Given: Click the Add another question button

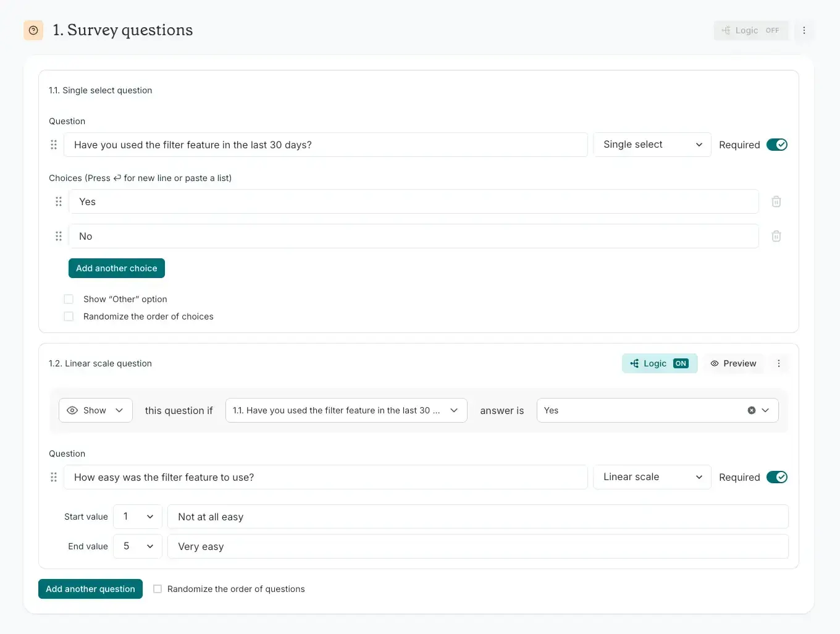Looking at the screenshot, I should pyautogui.click(x=90, y=589).
